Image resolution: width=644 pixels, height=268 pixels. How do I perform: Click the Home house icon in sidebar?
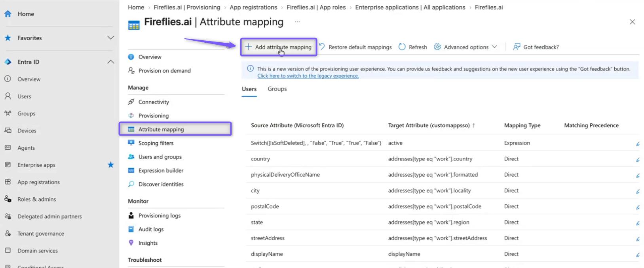coord(8,14)
